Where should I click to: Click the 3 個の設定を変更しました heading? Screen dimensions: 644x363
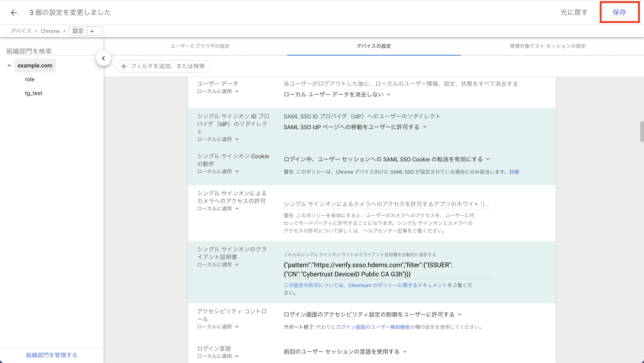pyautogui.click(x=70, y=12)
